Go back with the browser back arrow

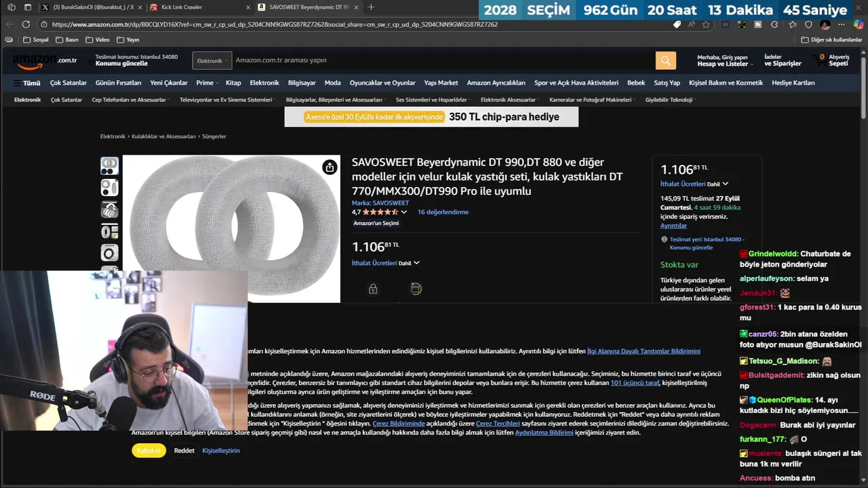coord(9,24)
